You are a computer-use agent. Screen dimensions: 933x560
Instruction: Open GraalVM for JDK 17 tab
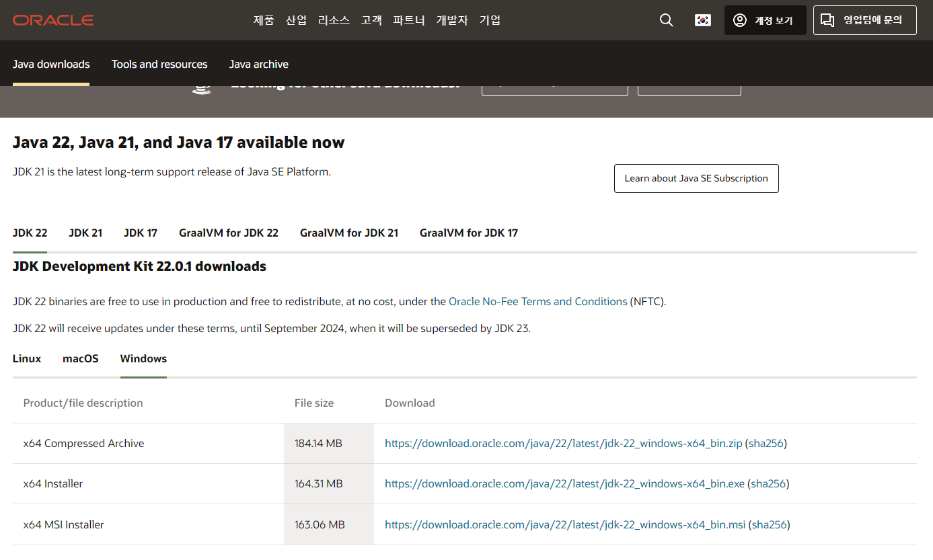(469, 233)
